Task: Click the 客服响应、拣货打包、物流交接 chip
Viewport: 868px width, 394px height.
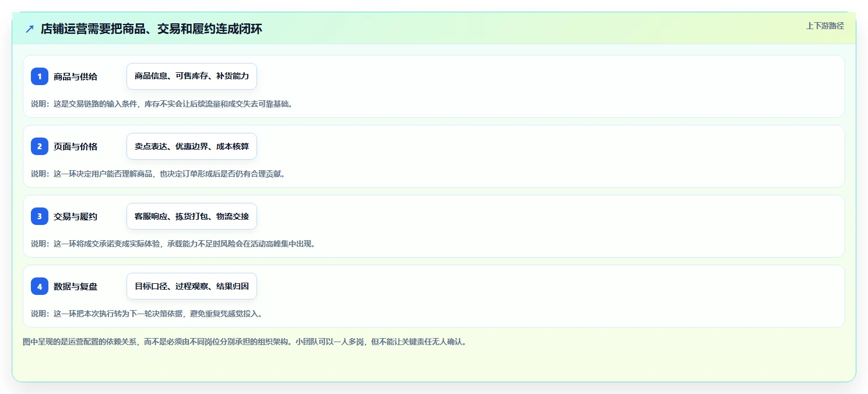Action: (x=192, y=216)
